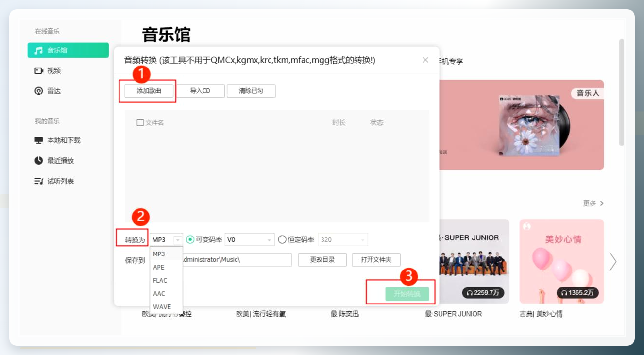Click the 最 SUPER JUNIOR playlist title
Screen dimensions: 644x355
coord(454,314)
